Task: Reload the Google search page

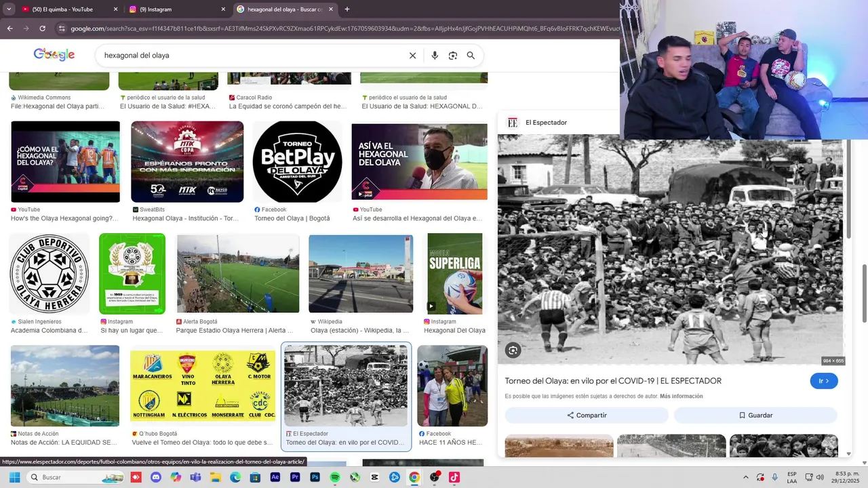Action: pyautogui.click(x=42, y=28)
